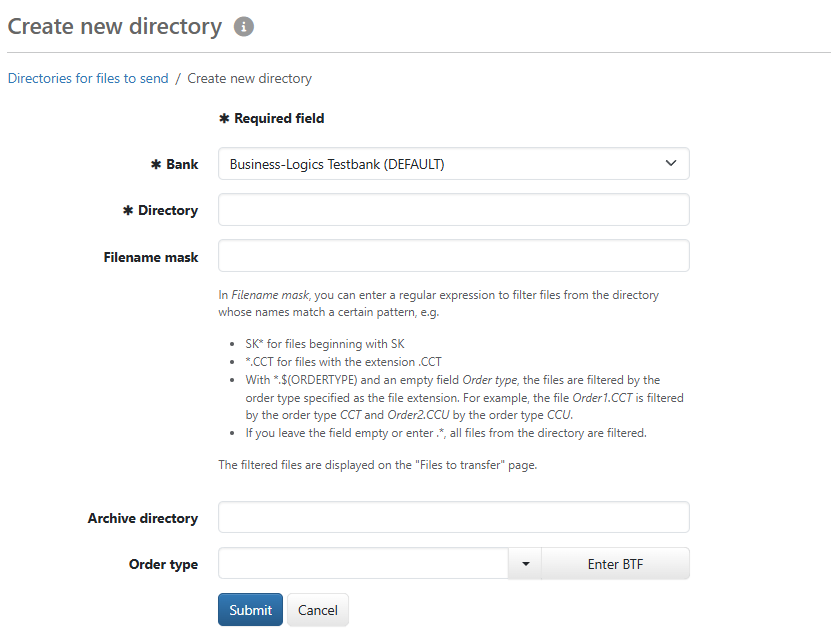Open the Bank selection dropdown

[x=453, y=164]
